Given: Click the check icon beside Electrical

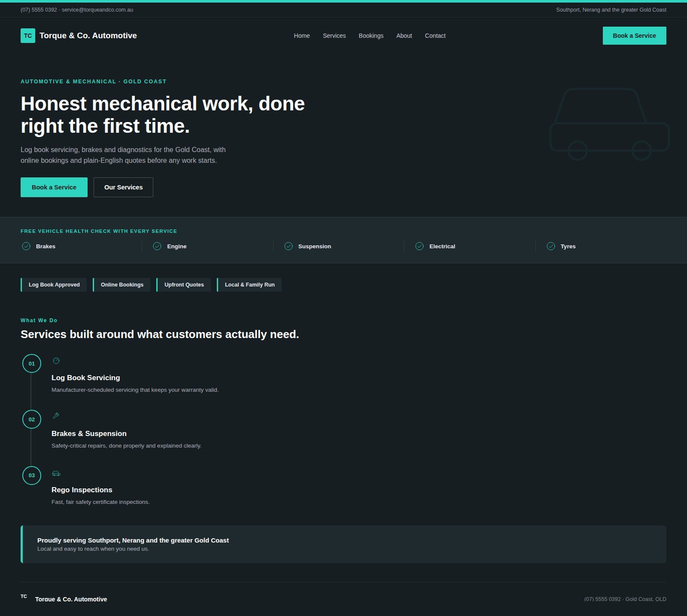Looking at the screenshot, I should (x=419, y=246).
